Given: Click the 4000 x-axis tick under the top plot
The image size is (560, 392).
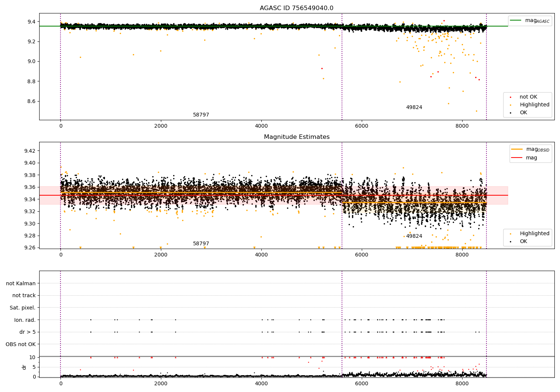Looking at the screenshot, I should [x=261, y=126].
